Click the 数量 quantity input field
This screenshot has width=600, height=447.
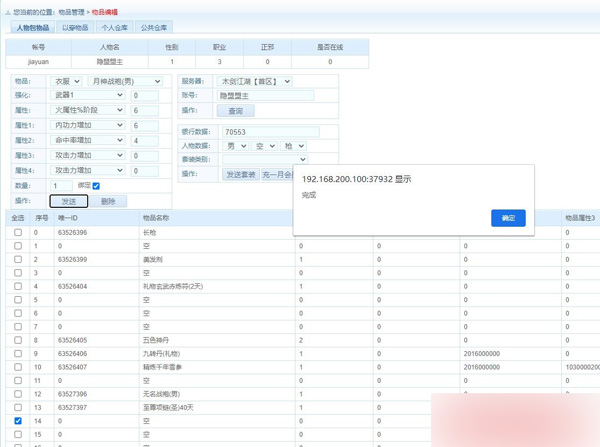coord(61,186)
